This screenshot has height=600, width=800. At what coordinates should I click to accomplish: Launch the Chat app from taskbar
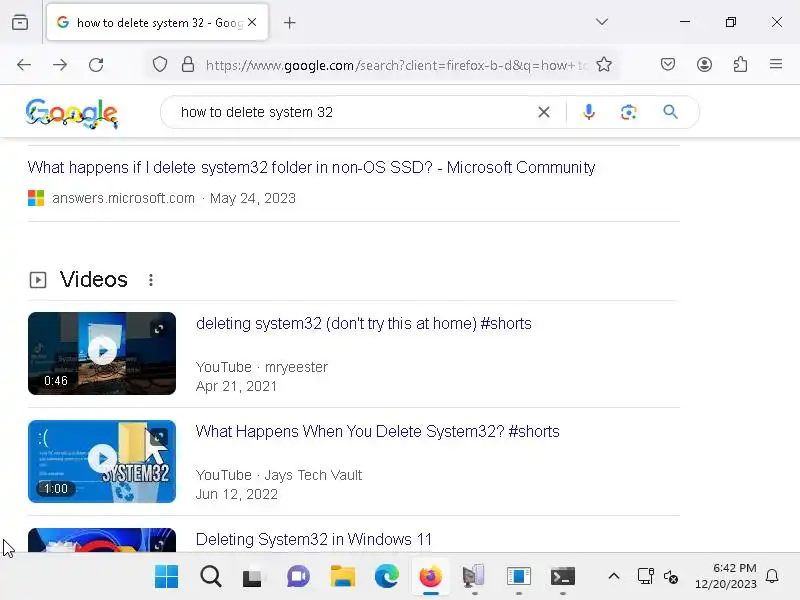pyautogui.click(x=298, y=577)
